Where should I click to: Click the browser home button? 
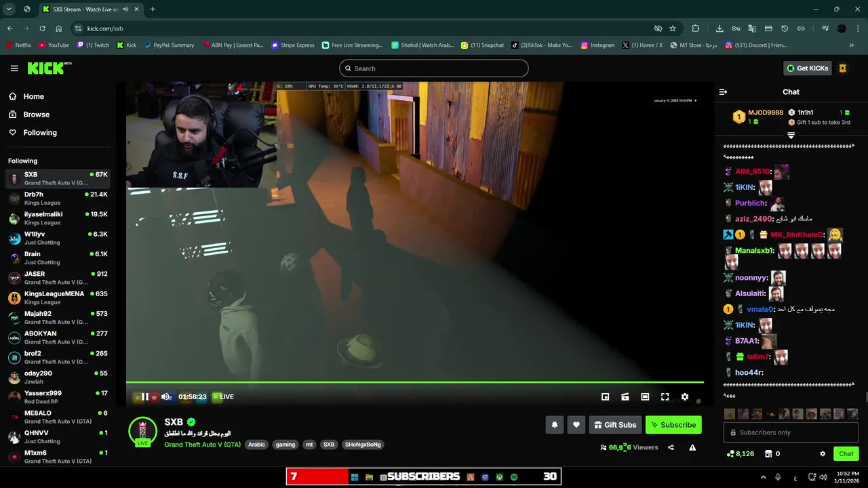[59, 28]
